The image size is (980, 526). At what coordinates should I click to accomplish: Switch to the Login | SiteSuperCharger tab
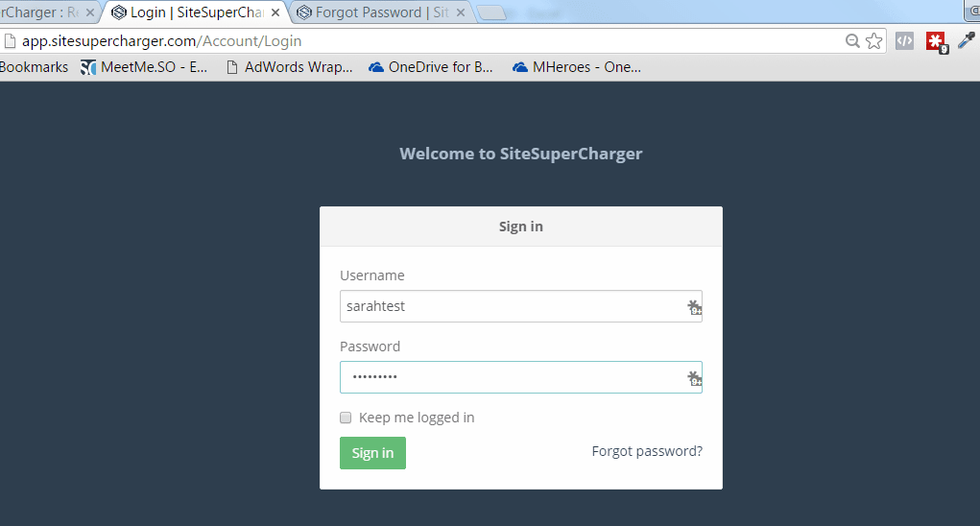pos(194,12)
